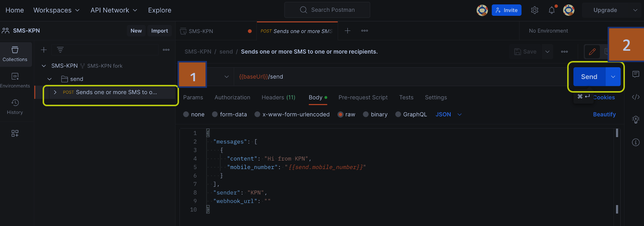This screenshot has width=644, height=226.
Task: Click the fork icon next to SMS-KPN
Action: 83,66
